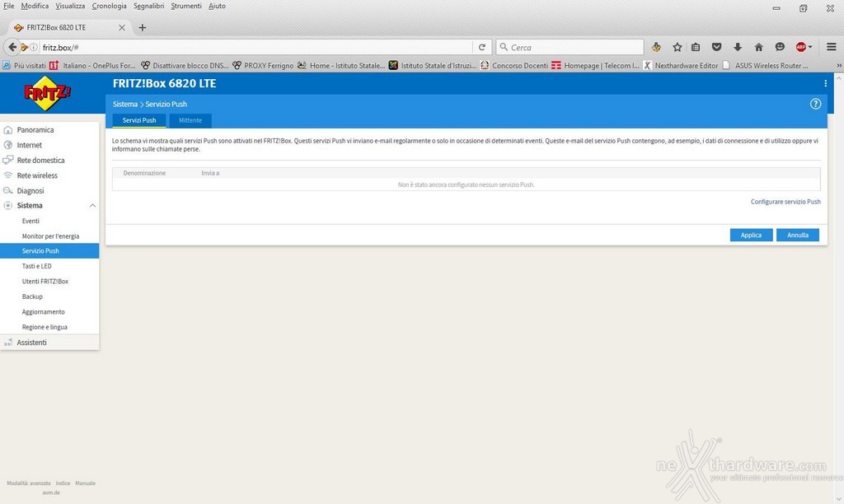
Task: Click the Assistenti wizard icon
Action: click(8, 342)
